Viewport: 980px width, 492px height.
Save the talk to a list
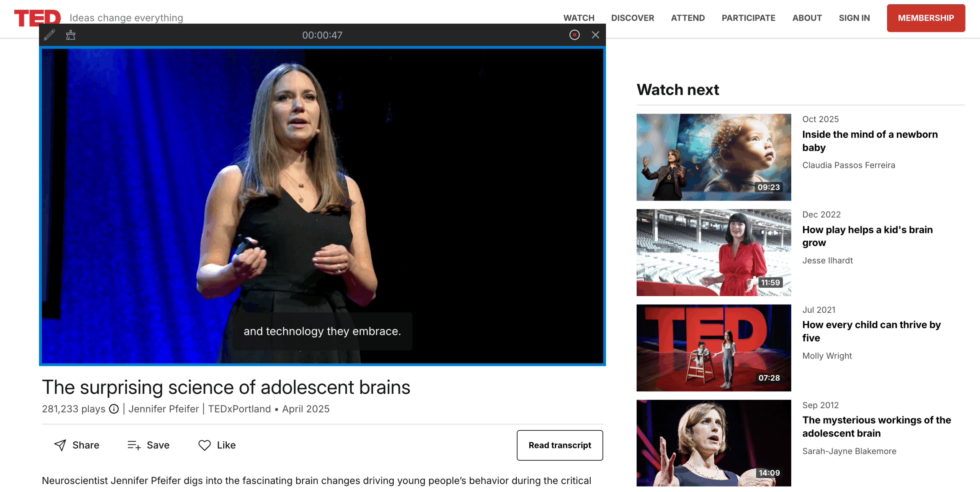[x=148, y=445]
